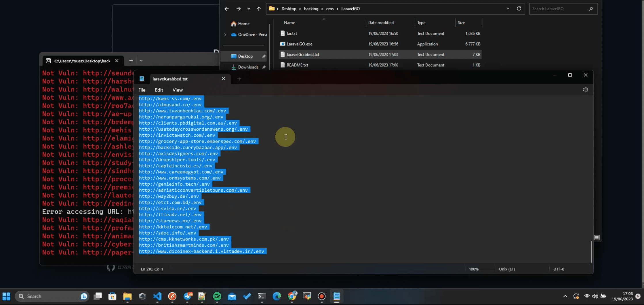
Task: Expand the OneDrive tree item
Action: 225,35
